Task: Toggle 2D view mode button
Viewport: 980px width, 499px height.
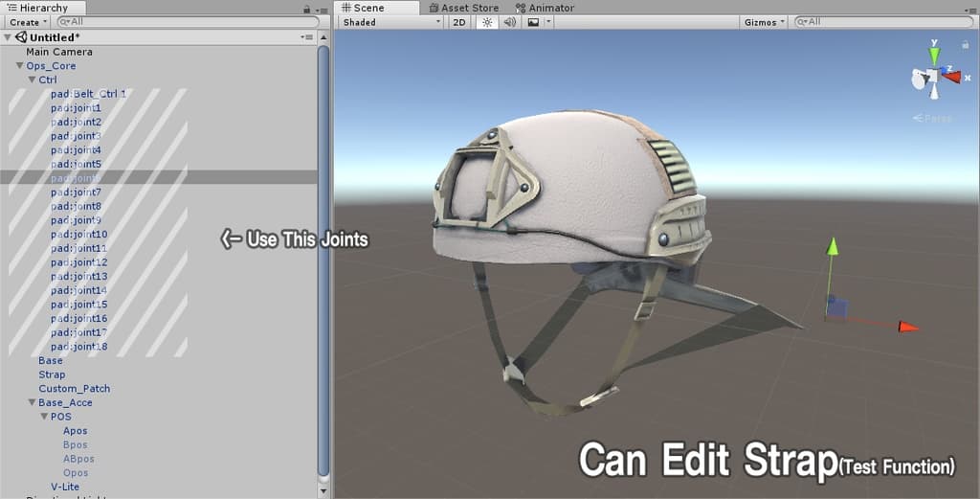Action: coord(458,22)
